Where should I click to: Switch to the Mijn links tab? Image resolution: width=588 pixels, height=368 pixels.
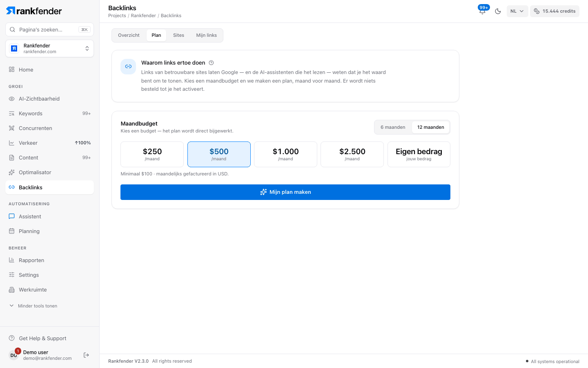[206, 35]
